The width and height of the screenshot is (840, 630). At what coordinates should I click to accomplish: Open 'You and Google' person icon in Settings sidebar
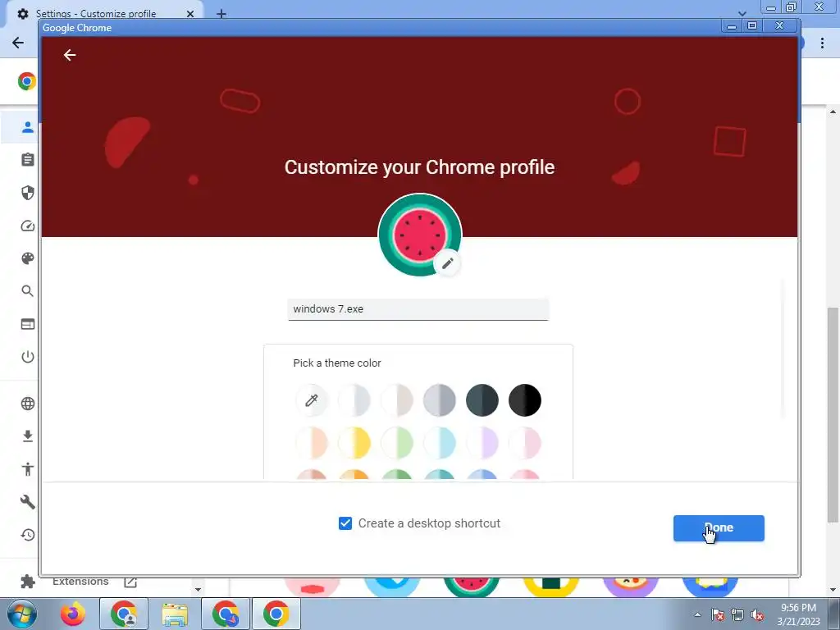[x=28, y=127]
